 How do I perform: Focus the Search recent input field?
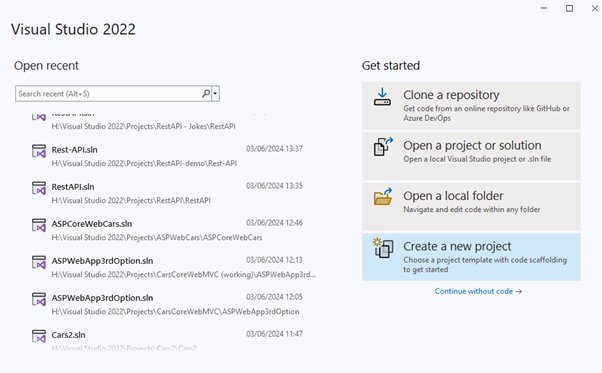click(109, 94)
